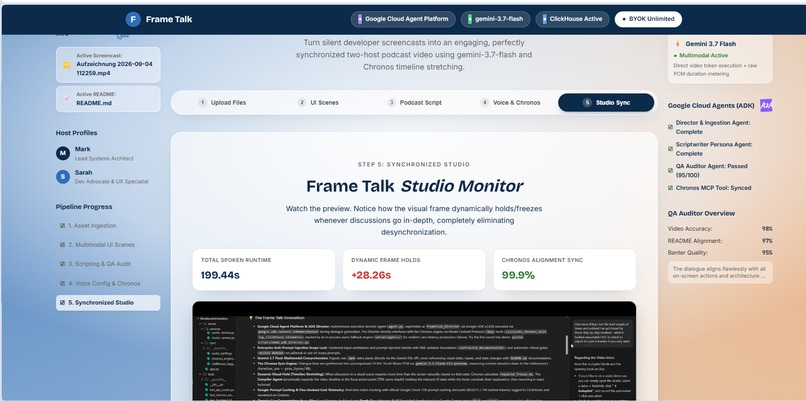The height and width of the screenshot is (401, 806).
Task: Click the Chronos Alignment Sync value 99.9%
Action: 518,276
